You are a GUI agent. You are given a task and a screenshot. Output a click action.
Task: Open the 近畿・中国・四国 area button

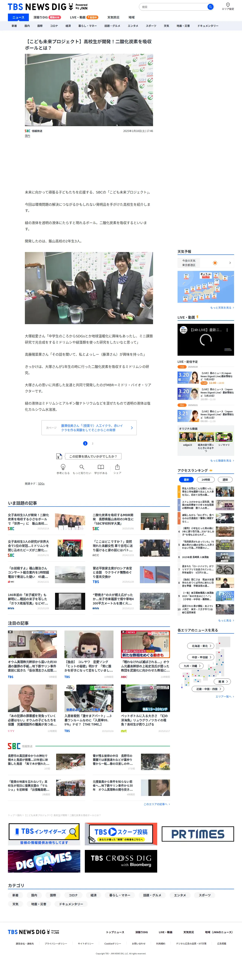pyautogui.click(x=208, y=689)
